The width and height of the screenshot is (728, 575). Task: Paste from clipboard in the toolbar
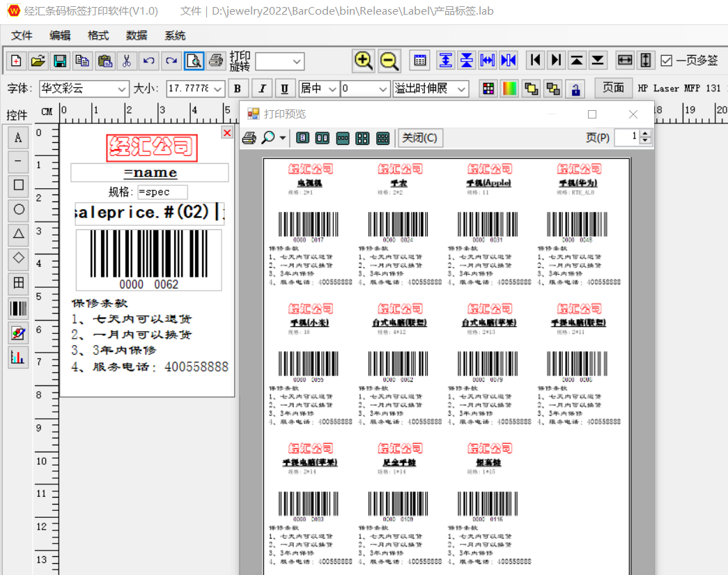(x=104, y=61)
